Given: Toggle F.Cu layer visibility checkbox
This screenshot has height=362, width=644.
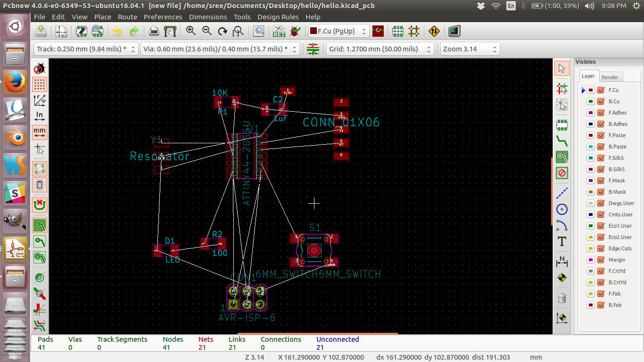Looking at the screenshot, I should coord(601,90).
